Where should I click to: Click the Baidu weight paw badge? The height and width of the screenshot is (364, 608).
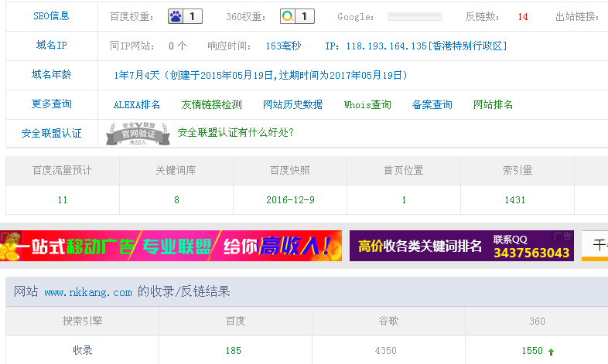point(185,16)
